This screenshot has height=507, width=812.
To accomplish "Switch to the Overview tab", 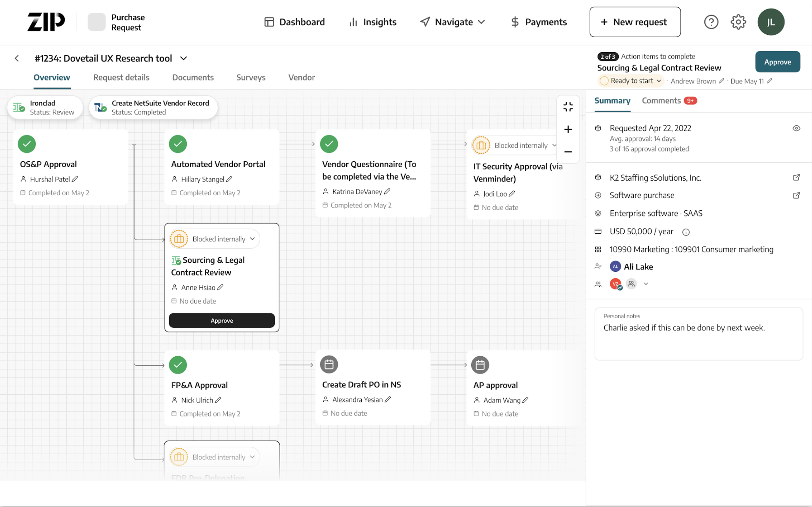I will [52, 78].
